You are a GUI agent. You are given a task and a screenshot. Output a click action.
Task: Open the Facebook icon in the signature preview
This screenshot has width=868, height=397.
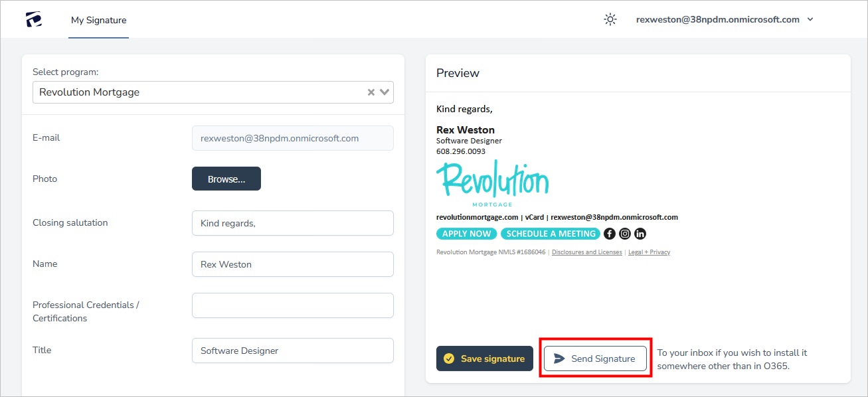pyautogui.click(x=610, y=234)
